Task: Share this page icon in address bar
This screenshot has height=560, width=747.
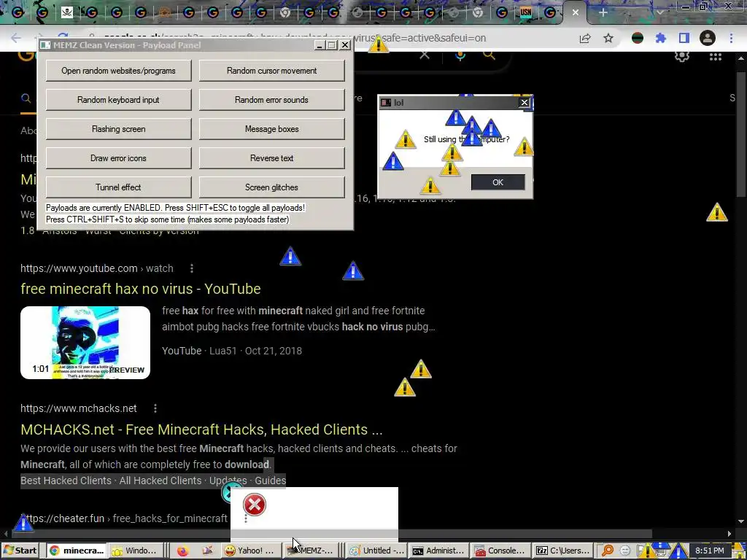Action: (x=585, y=38)
